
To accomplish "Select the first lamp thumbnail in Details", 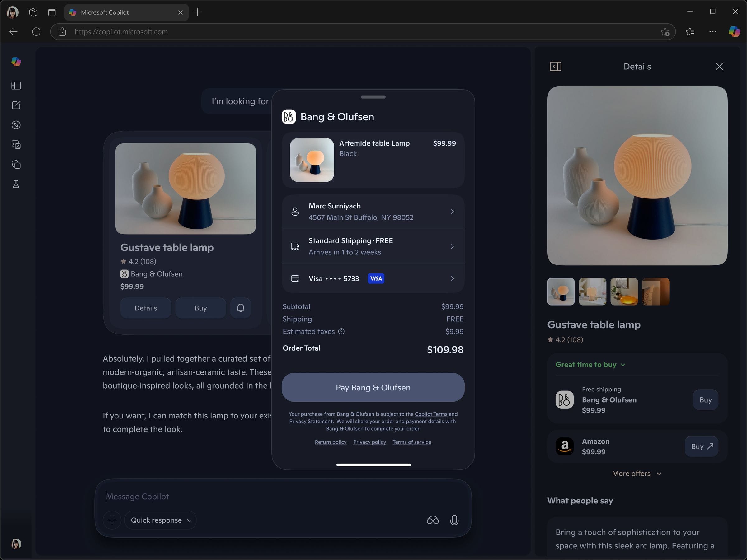I will pos(561,292).
